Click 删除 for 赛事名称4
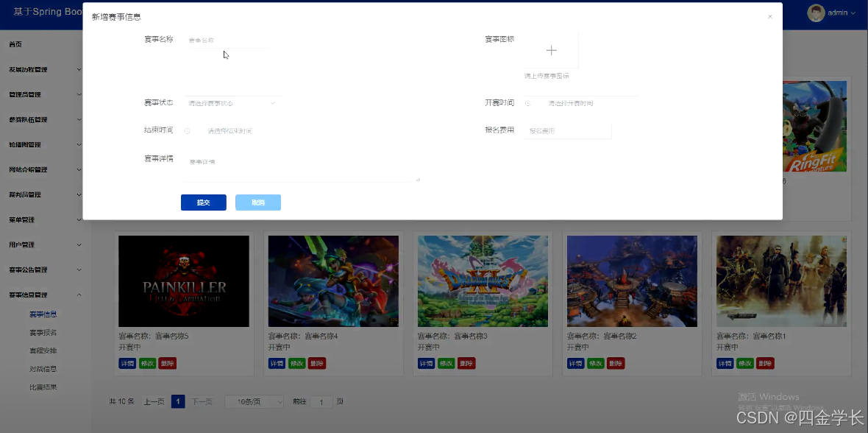 click(x=316, y=363)
